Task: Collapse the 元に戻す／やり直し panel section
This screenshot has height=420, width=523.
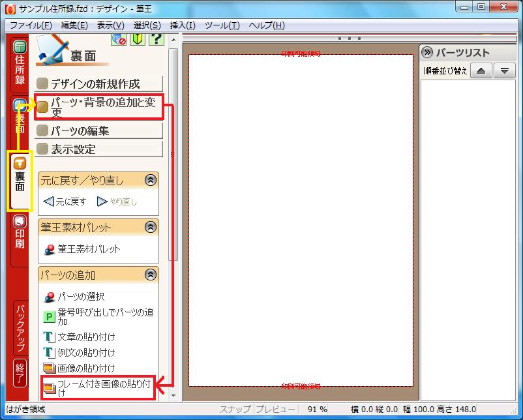Action: click(x=150, y=181)
